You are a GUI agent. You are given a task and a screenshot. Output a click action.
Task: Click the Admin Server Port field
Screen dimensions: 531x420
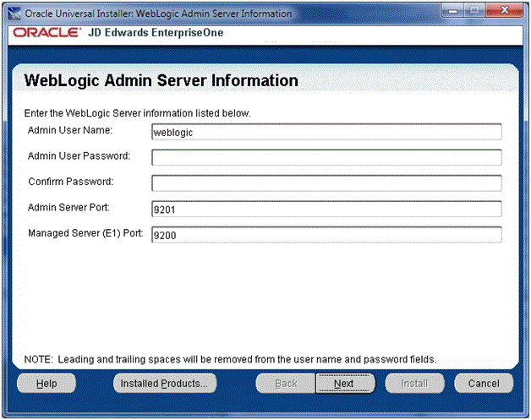(x=326, y=209)
